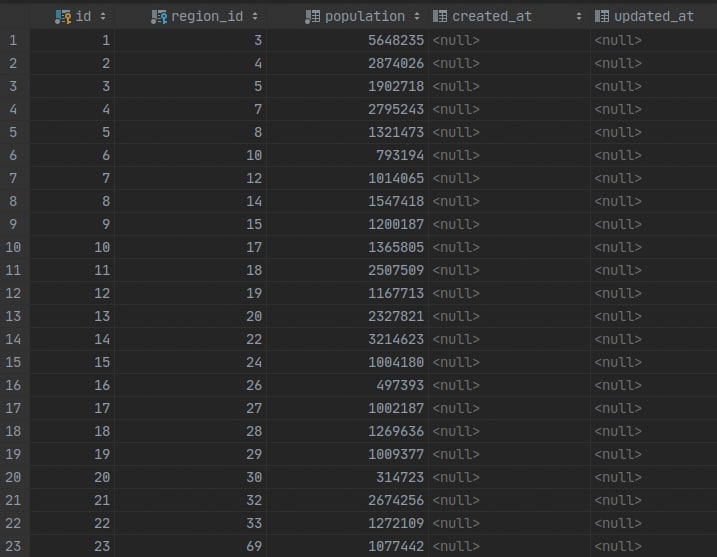Viewport: 717px width, 557px height.
Task: Select the region_id column header
Action: [191, 16]
